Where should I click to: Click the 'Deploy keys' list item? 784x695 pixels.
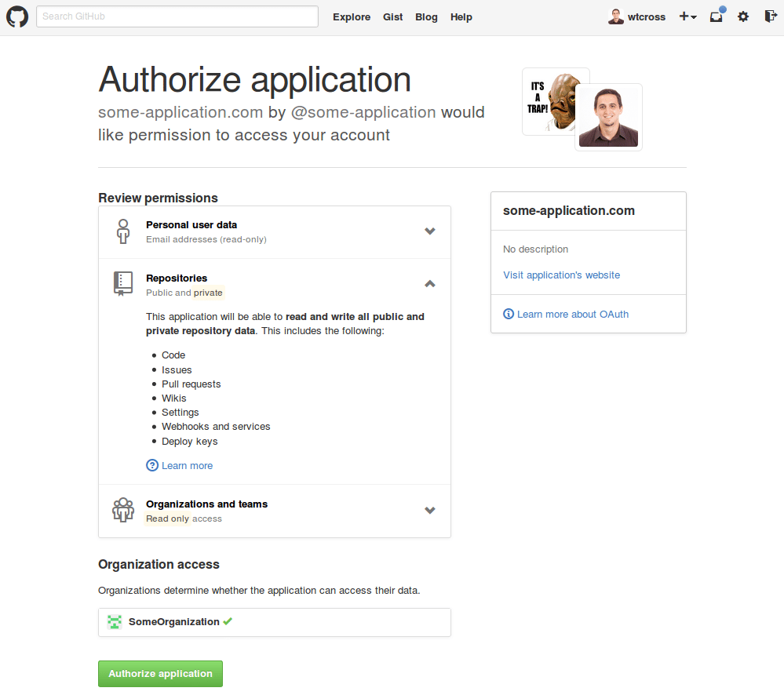pyautogui.click(x=189, y=441)
